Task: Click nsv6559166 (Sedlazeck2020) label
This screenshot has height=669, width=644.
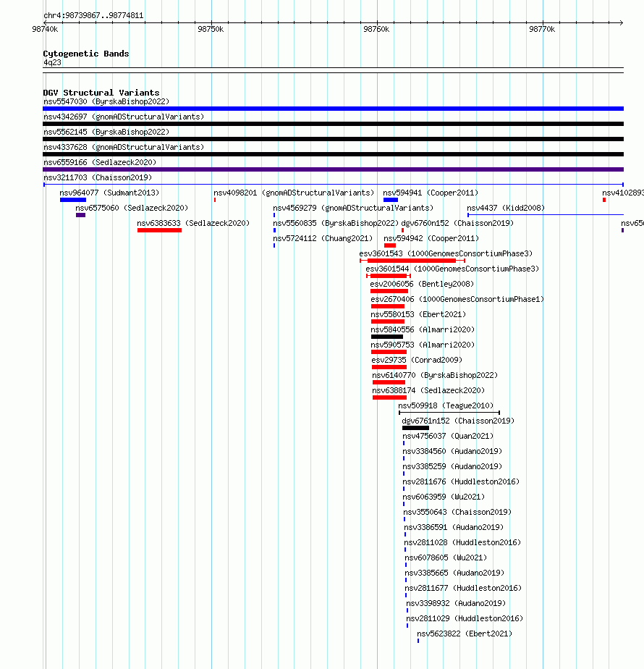Action: tap(100, 163)
